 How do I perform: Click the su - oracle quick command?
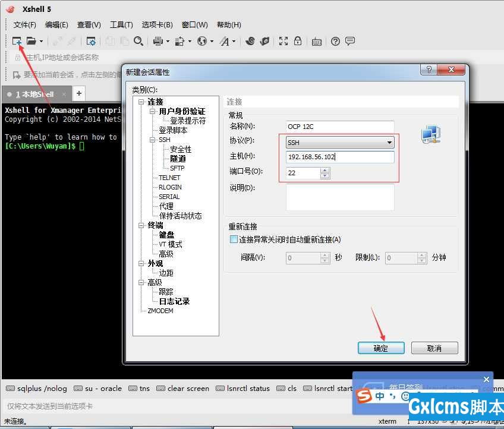coord(97,389)
